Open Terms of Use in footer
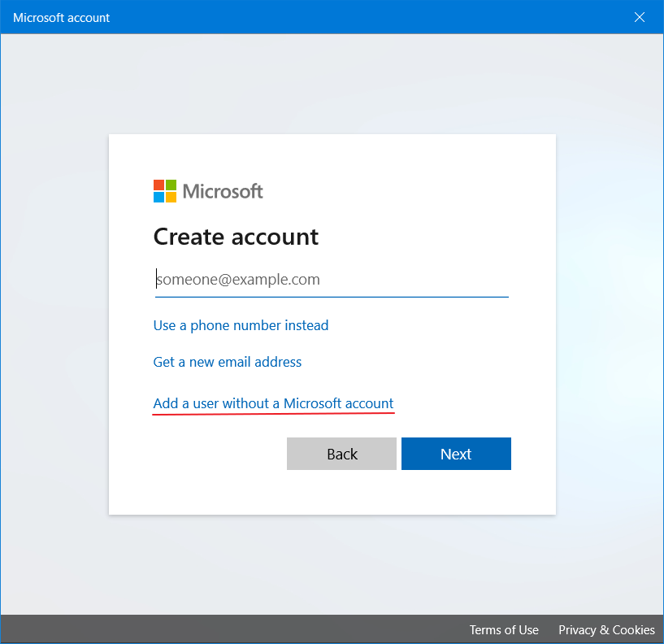 click(504, 630)
